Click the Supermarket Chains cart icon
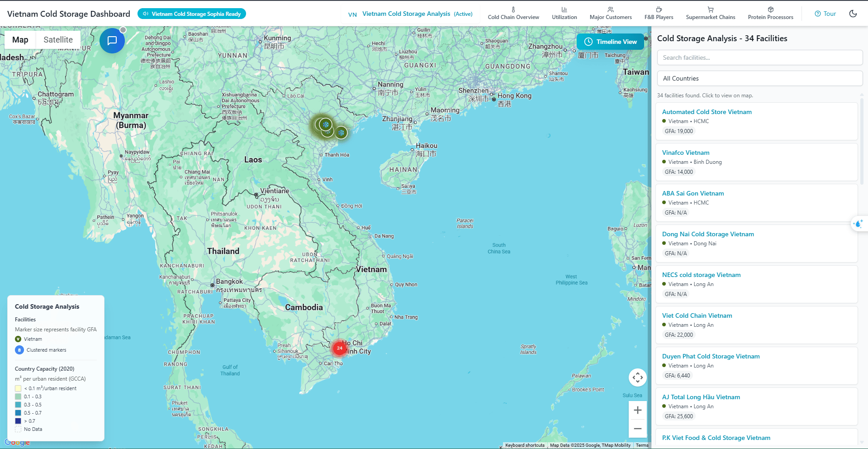This screenshot has height=449, width=868. [710, 10]
